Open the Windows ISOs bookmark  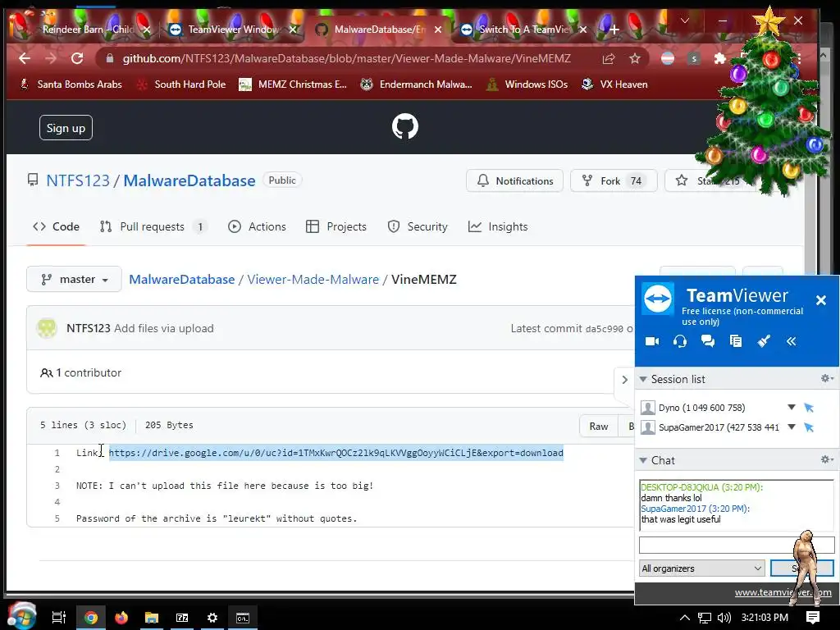527,84
